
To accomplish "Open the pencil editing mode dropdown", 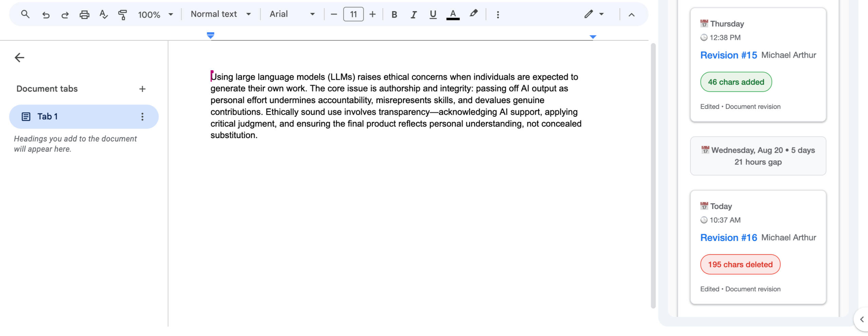I will [x=594, y=14].
